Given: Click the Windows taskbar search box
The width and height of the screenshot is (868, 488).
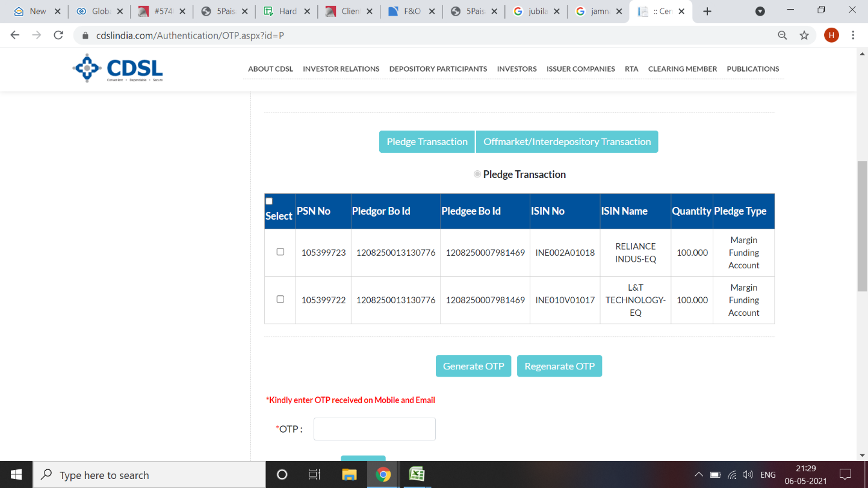Looking at the screenshot, I should coord(149,475).
